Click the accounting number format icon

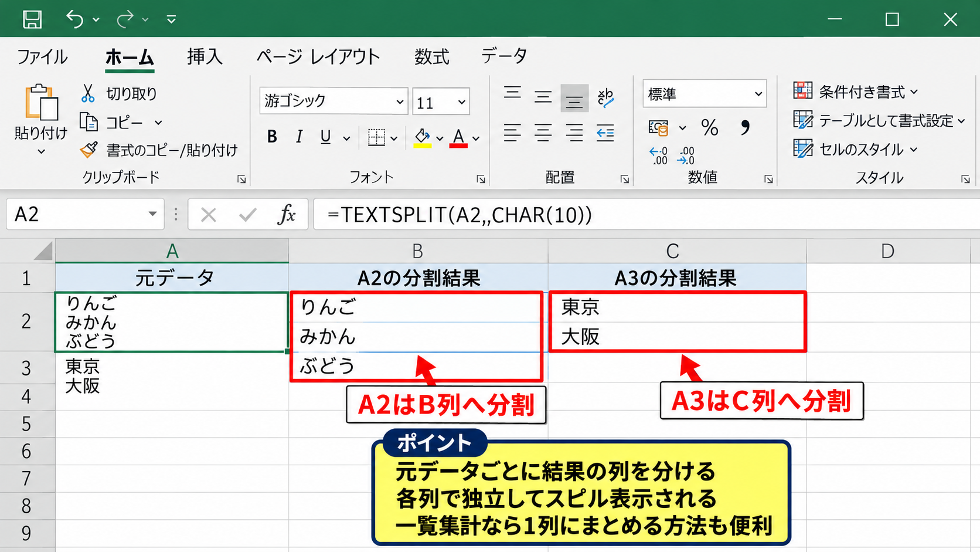[658, 127]
